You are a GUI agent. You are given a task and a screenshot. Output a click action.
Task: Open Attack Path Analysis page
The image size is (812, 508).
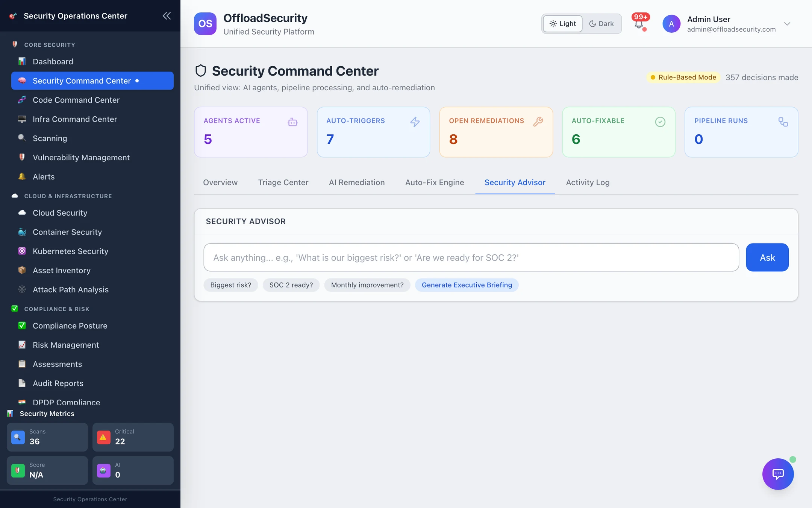click(x=92, y=289)
